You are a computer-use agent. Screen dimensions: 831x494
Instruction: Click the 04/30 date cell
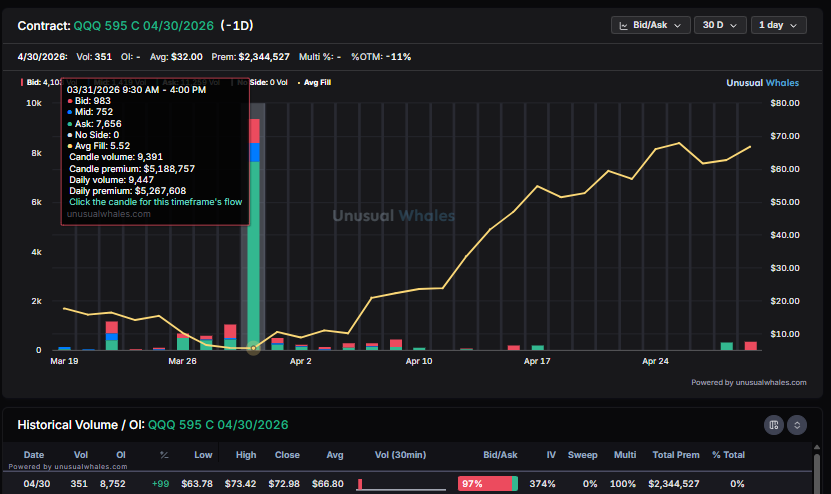point(37,484)
